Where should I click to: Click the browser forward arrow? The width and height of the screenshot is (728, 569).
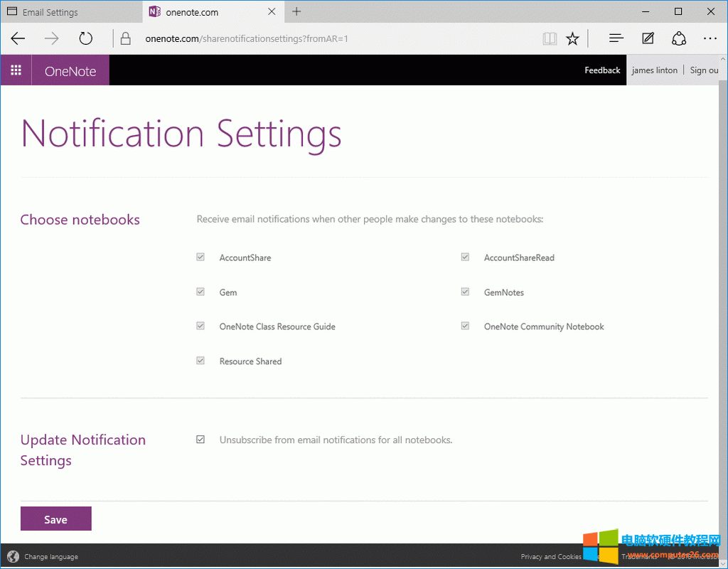[x=51, y=38]
